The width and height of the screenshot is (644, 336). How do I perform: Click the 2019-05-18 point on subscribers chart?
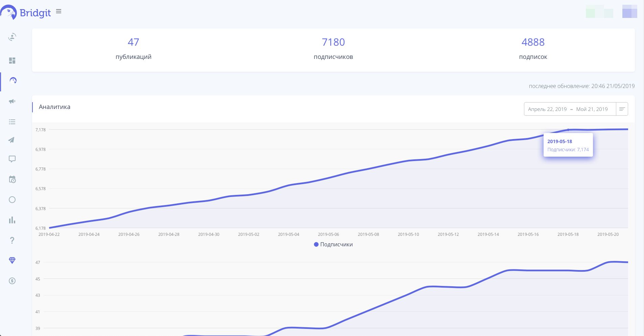(x=568, y=130)
